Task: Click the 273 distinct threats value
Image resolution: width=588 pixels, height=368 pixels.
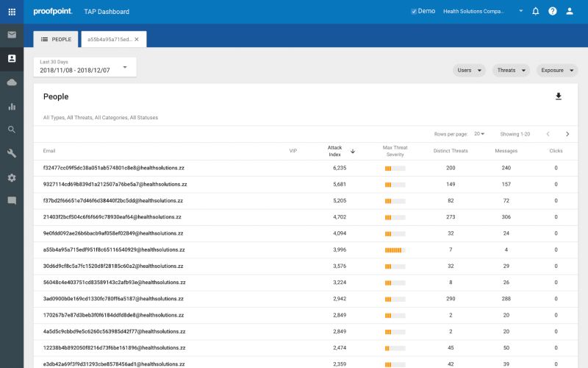Action: pos(451,217)
